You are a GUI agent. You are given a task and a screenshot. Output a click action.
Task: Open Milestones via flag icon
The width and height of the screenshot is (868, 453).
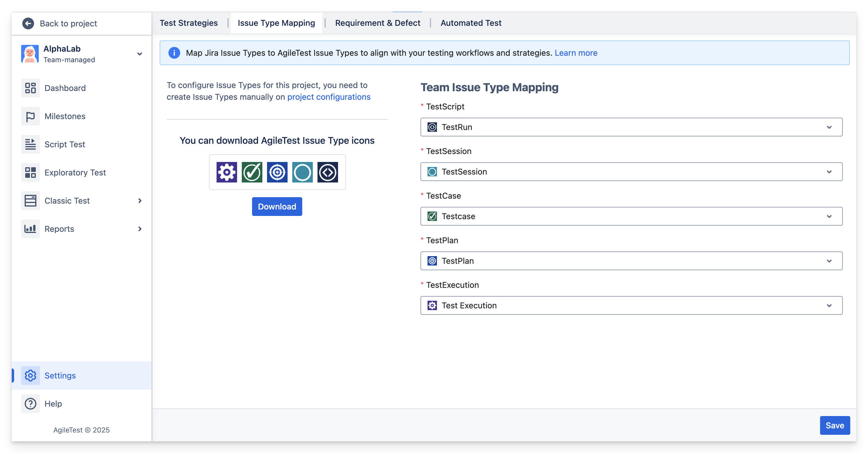30,116
